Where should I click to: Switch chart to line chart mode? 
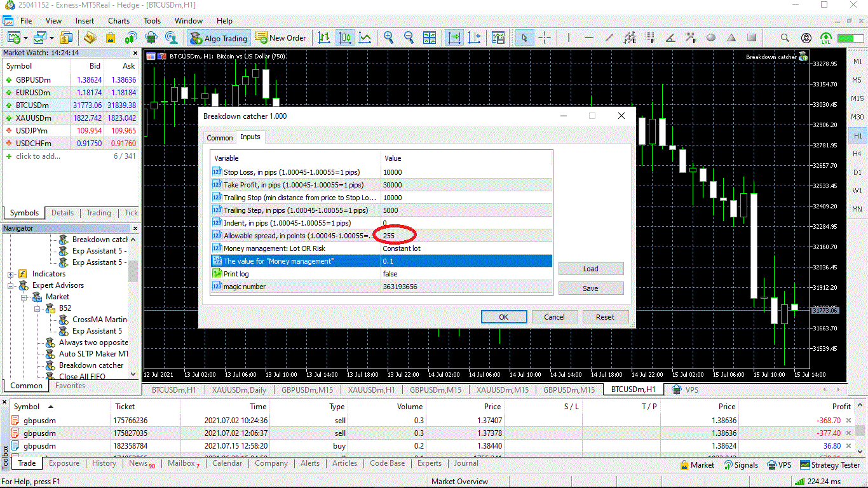tap(365, 37)
